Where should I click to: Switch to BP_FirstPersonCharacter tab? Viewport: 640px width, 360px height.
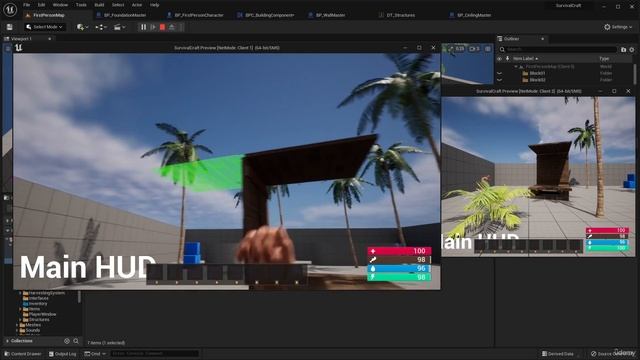coord(198,15)
